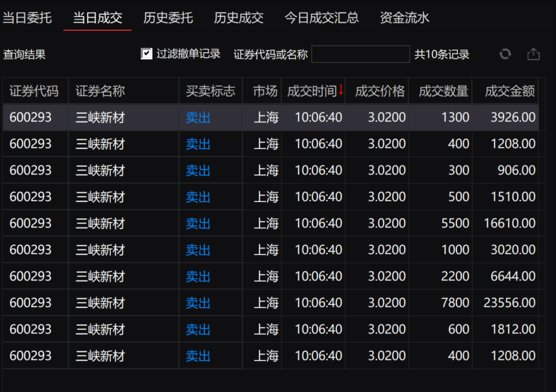Viewport: 556px width, 392px height.
Task: Focus the 证券代码或名称 search field
Action: click(x=360, y=54)
